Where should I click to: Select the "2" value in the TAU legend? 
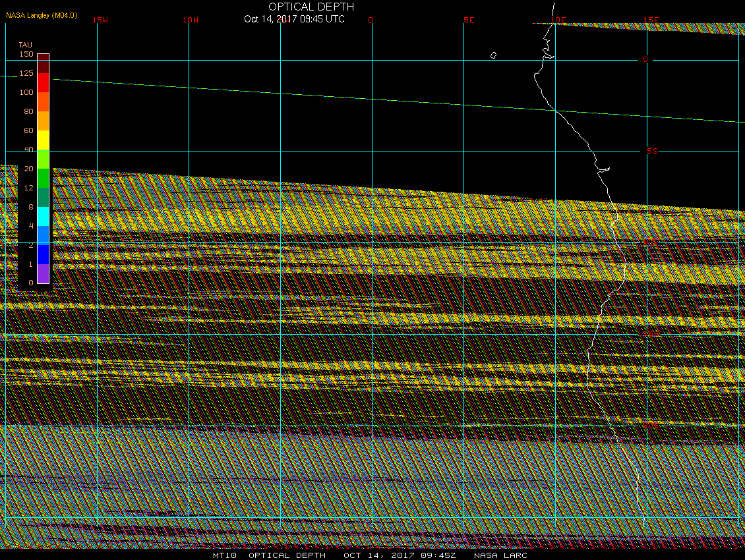coord(31,245)
